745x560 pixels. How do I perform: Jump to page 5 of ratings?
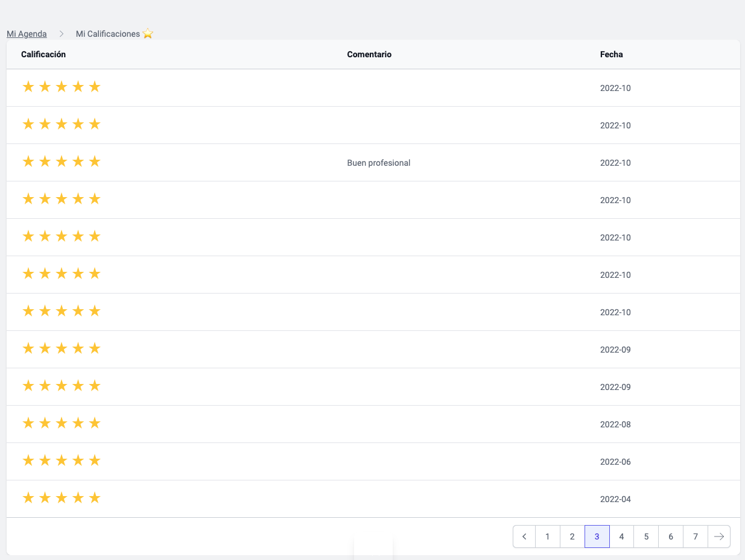point(646,536)
